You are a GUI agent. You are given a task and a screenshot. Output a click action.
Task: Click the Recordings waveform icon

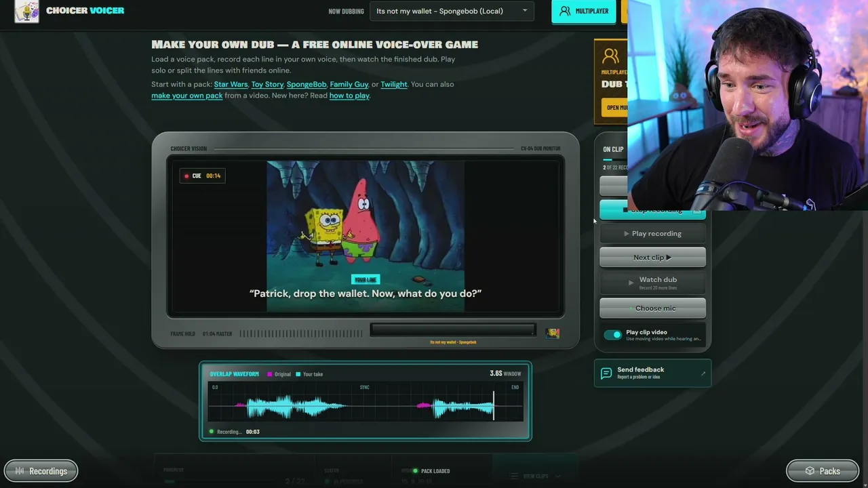pos(20,471)
